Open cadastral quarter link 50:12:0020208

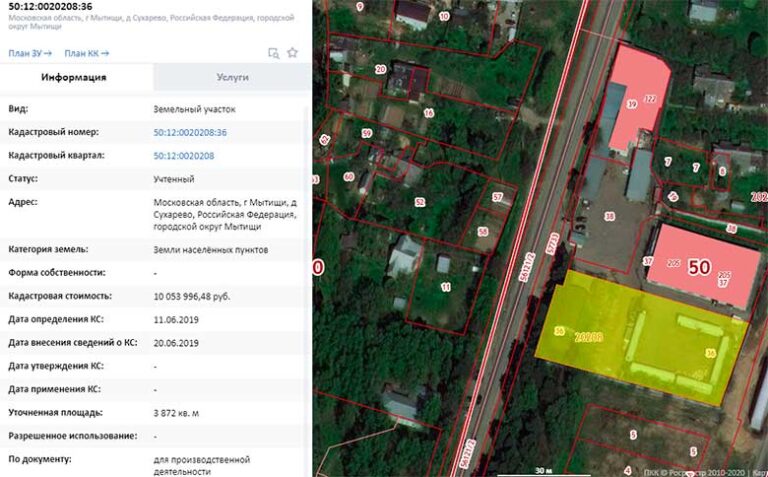(x=184, y=156)
